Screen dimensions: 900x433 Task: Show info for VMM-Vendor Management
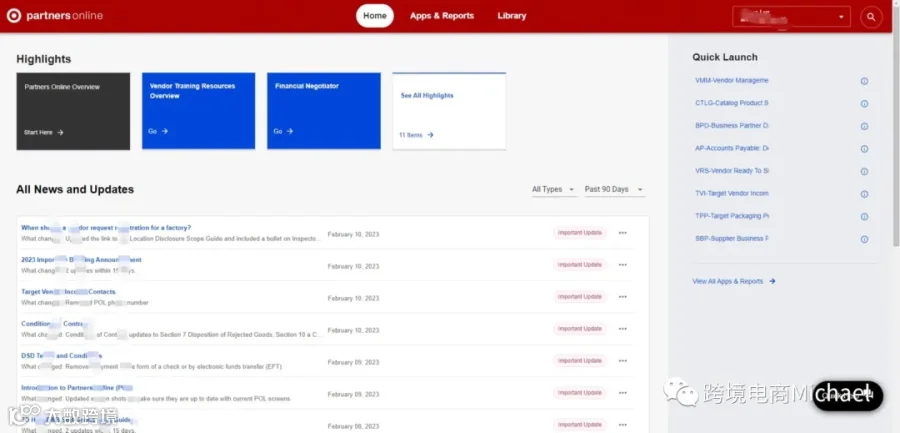pos(864,81)
